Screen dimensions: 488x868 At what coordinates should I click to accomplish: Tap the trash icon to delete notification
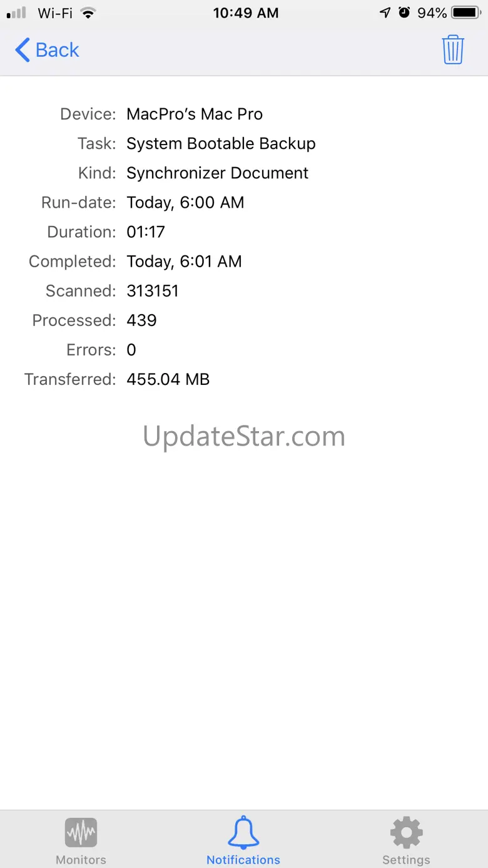(x=452, y=49)
